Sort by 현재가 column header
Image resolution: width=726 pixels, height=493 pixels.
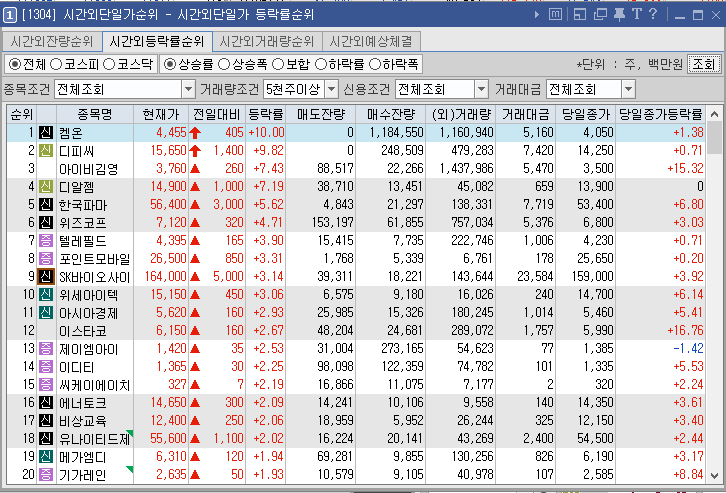[x=161, y=114]
